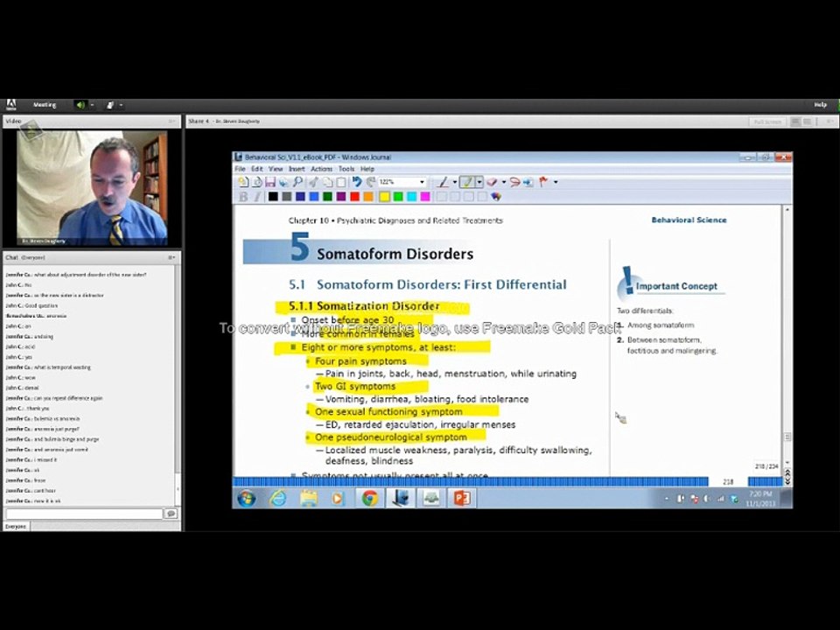840x630 pixels.
Task: Open Windows Media Player from taskbar
Action: [338, 499]
